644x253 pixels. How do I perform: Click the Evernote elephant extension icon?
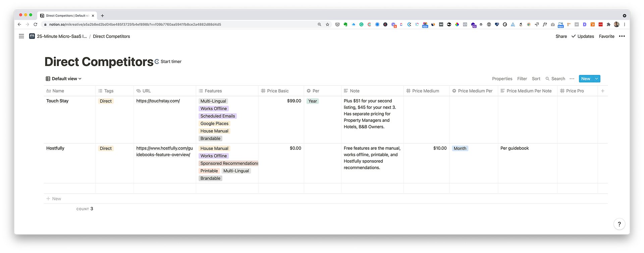coord(345,24)
